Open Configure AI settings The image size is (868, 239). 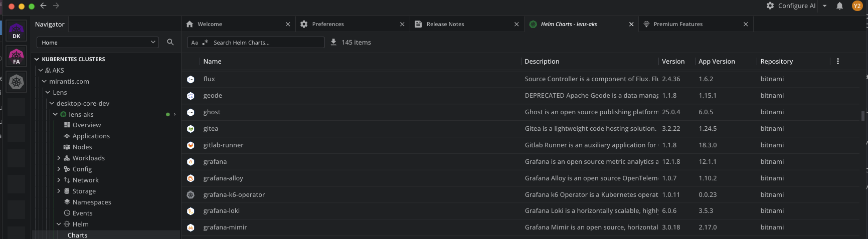791,6
